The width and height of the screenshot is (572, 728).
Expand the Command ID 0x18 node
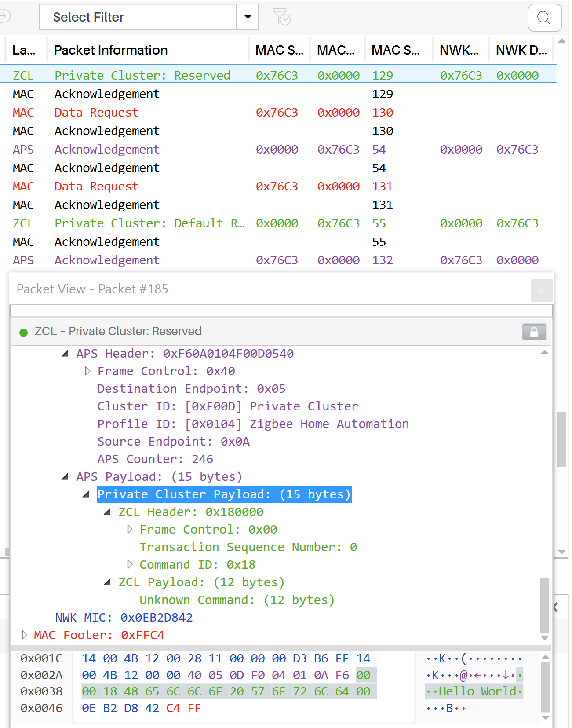[x=130, y=565]
